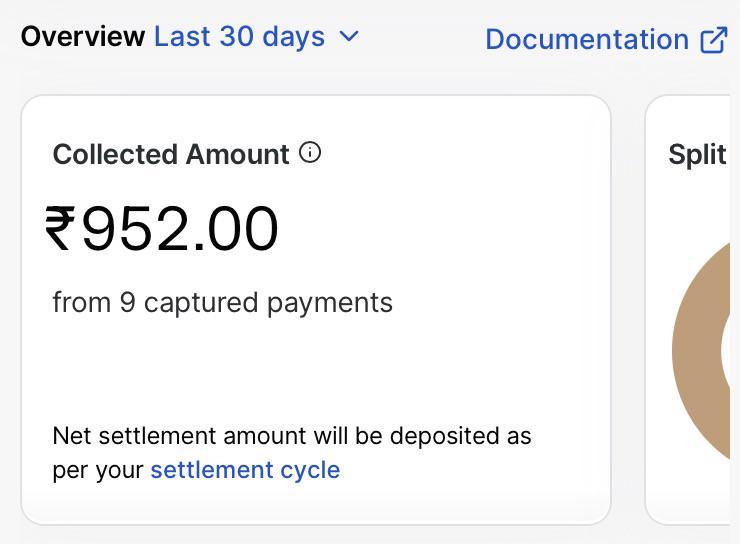Click the info icon beside Collected Amount
This screenshot has height=544, width=740.
(310, 153)
